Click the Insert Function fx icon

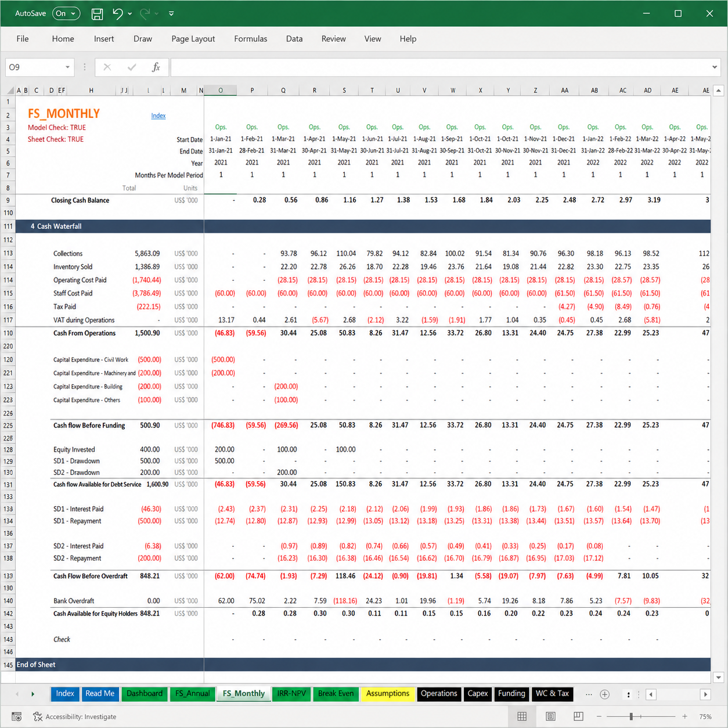(x=156, y=67)
